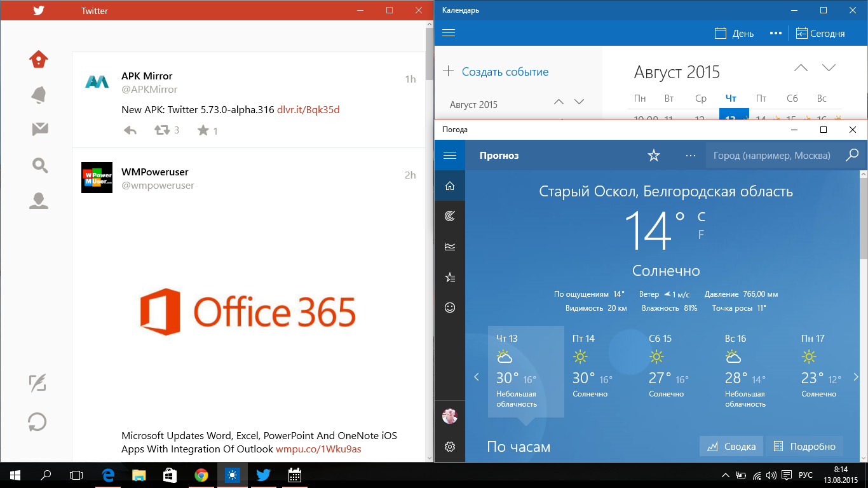Open the dlvr.it/Bqk35d link

pyautogui.click(x=308, y=109)
